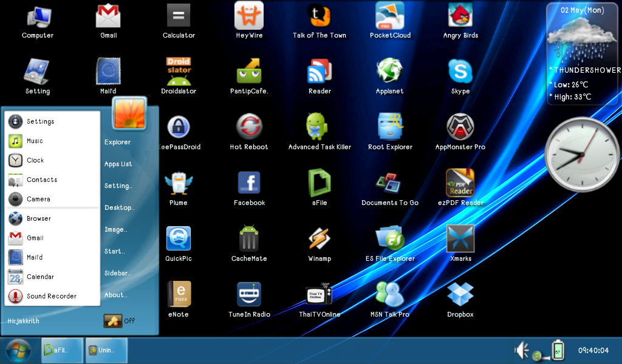Open Sidebar.. option in start menu

click(x=117, y=273)
